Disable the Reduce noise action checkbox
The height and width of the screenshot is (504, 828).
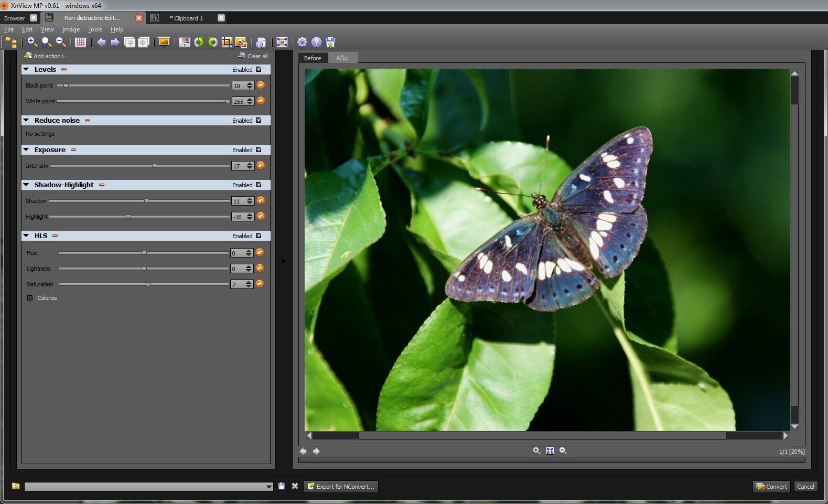click(259, 120)
